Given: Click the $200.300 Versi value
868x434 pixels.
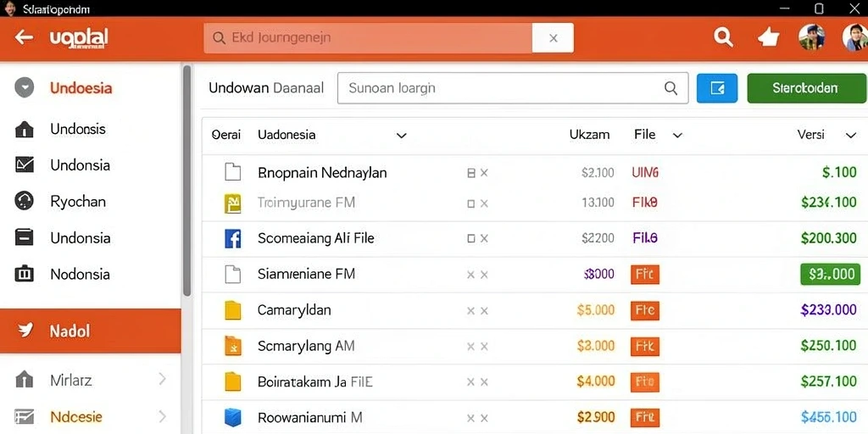Looking at the screenshot, I should (829, 238).
